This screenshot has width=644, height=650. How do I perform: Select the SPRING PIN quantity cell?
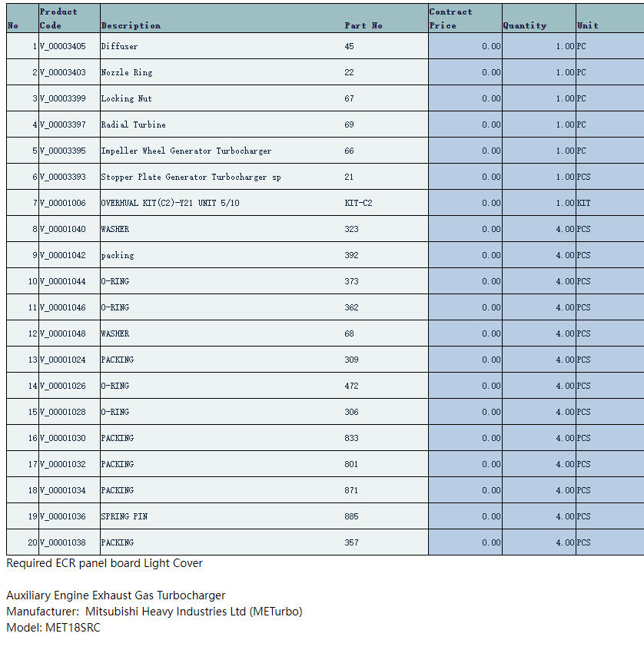(539, 516)
